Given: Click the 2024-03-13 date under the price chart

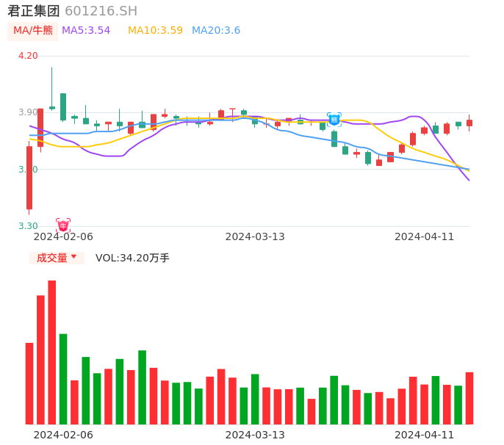Looking at the screenshot, I should [255, 236].
